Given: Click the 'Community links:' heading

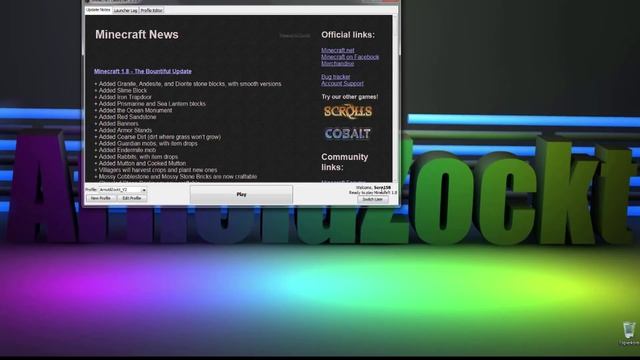Looking at the screenshot, I should point(344,162).
